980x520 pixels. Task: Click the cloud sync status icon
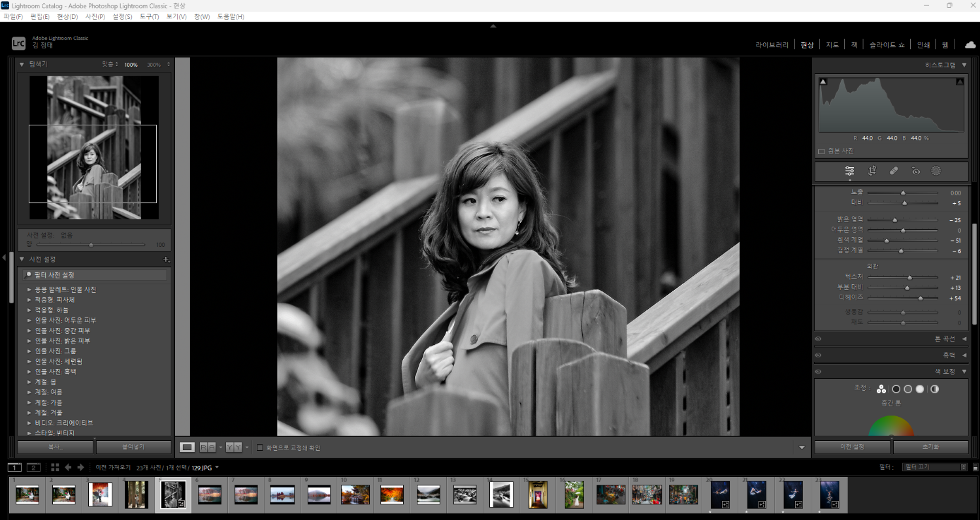pyautogui.click(x=970, y=44)
